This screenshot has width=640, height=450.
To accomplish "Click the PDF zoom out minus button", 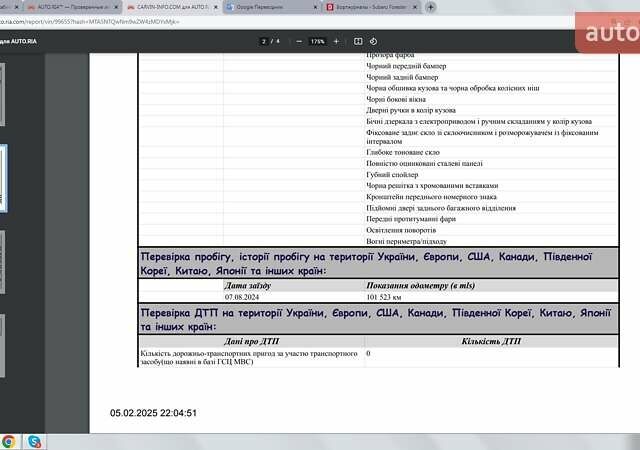I will 299,41.
